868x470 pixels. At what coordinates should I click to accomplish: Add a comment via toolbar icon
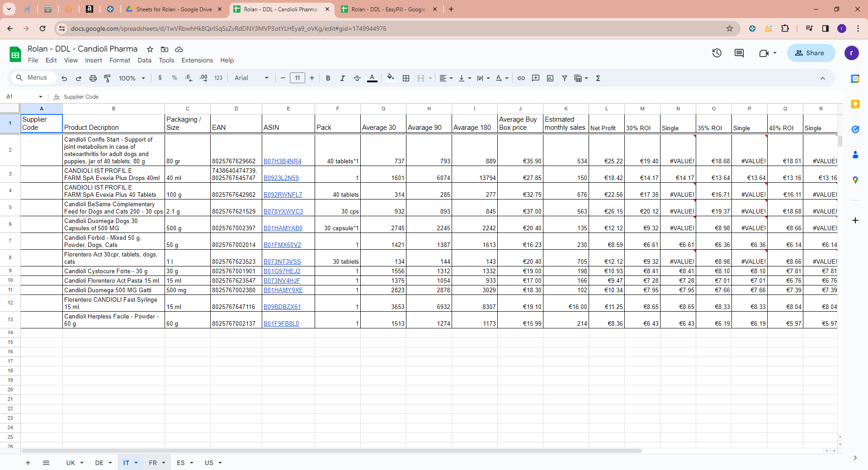(x=536, y=78)
